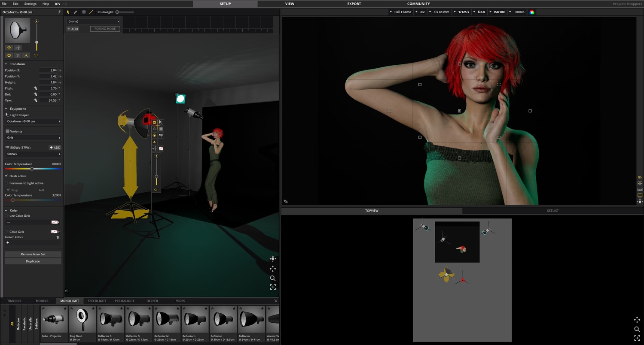Click the Duplicate button
The height and width of the screenshot is (345, 644).
[33, 261]
